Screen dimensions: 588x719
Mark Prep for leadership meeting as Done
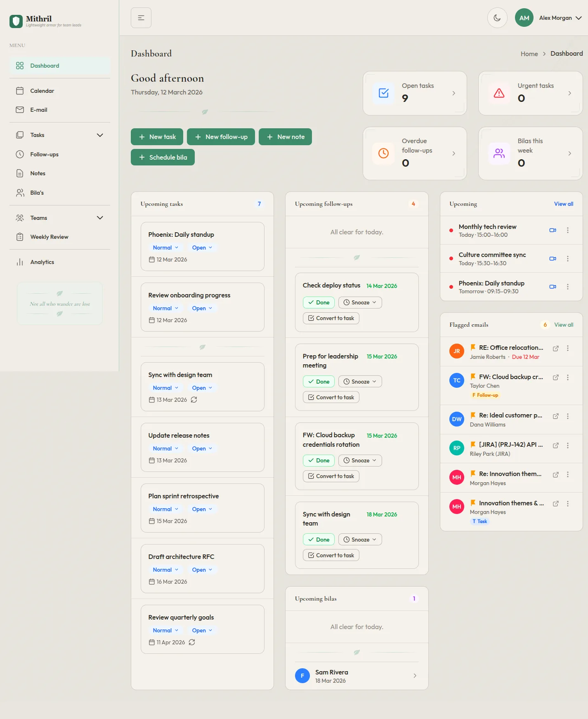319,382
